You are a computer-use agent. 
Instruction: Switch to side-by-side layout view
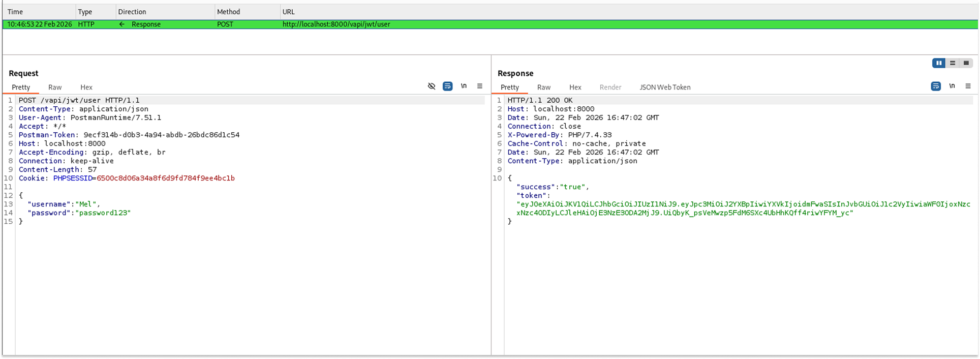tap(938, 63)
